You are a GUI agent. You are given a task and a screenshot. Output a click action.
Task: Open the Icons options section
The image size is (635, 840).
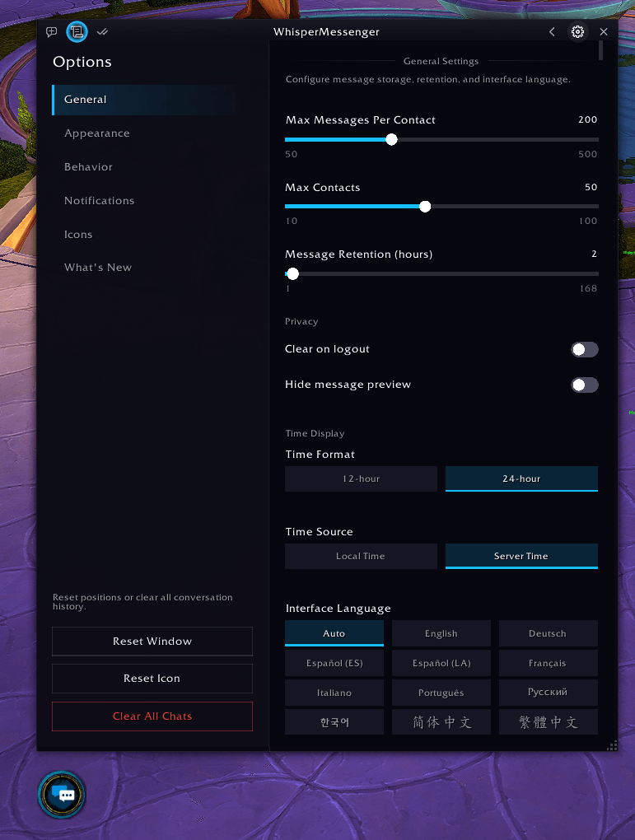coord(78,235)
